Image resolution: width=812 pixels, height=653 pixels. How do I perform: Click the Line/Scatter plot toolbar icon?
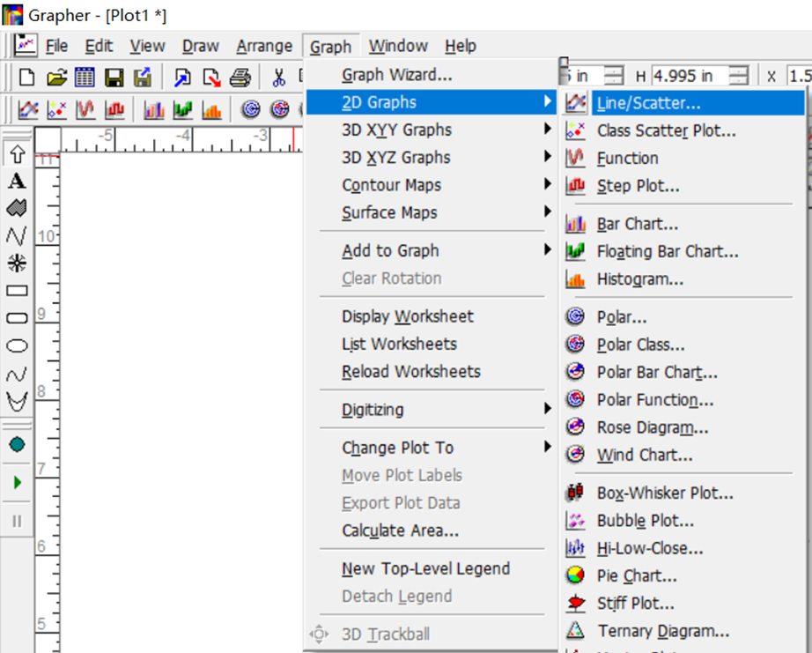[28, 109]
